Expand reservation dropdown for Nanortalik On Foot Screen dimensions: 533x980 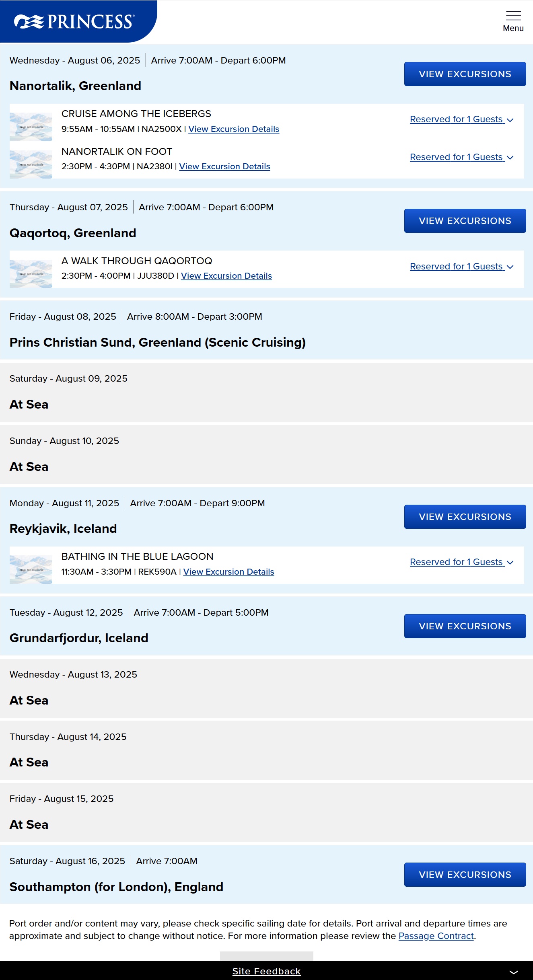point(461,157)
